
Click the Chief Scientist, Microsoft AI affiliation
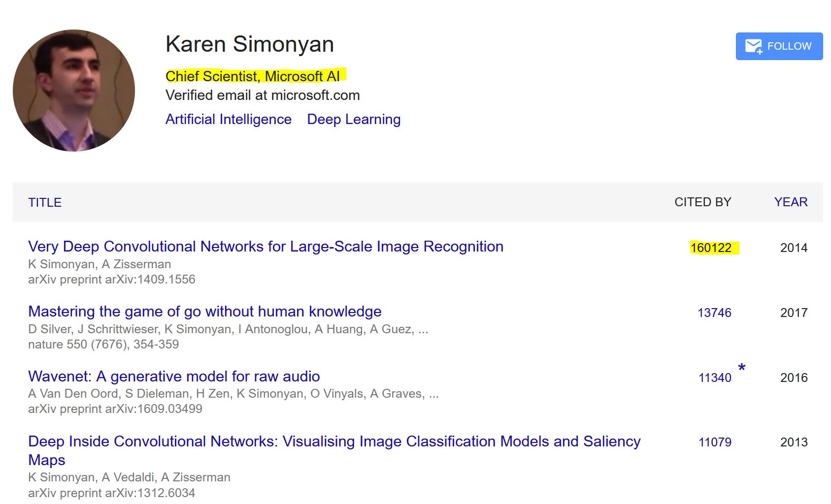point(253,76)
